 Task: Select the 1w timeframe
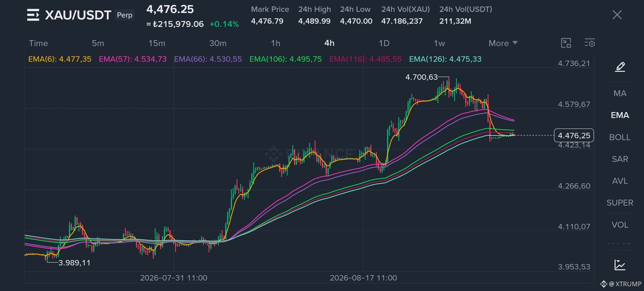coord(439,43)
